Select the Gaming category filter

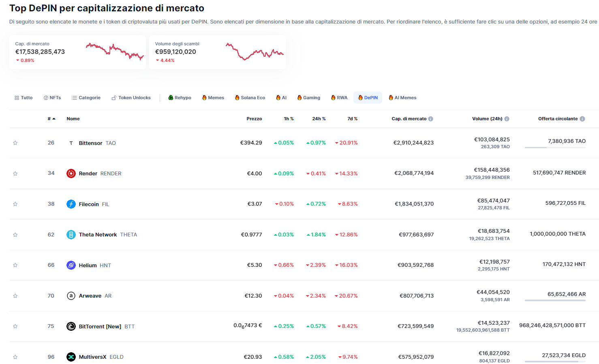click(309, 98)
